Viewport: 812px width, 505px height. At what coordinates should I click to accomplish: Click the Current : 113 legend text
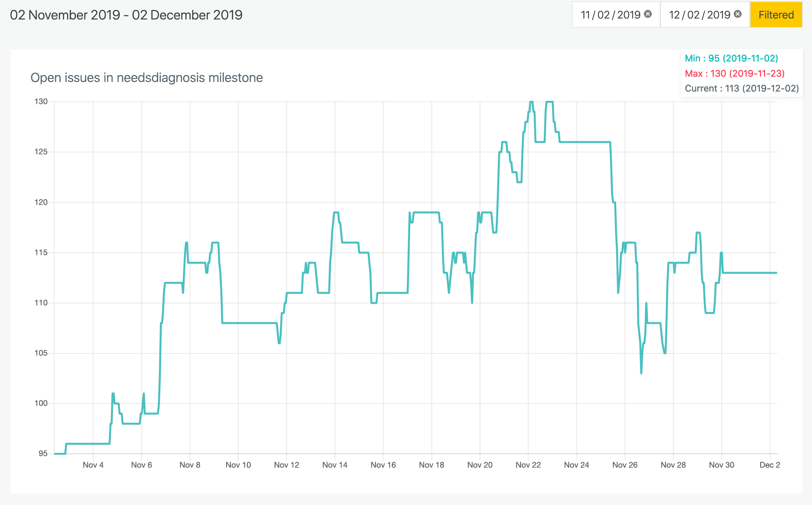(x=742, y=89)
